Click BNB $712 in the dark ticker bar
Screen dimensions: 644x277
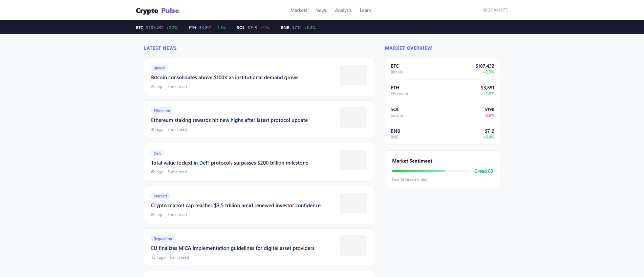pyautogui.click(x=298, y=28)
